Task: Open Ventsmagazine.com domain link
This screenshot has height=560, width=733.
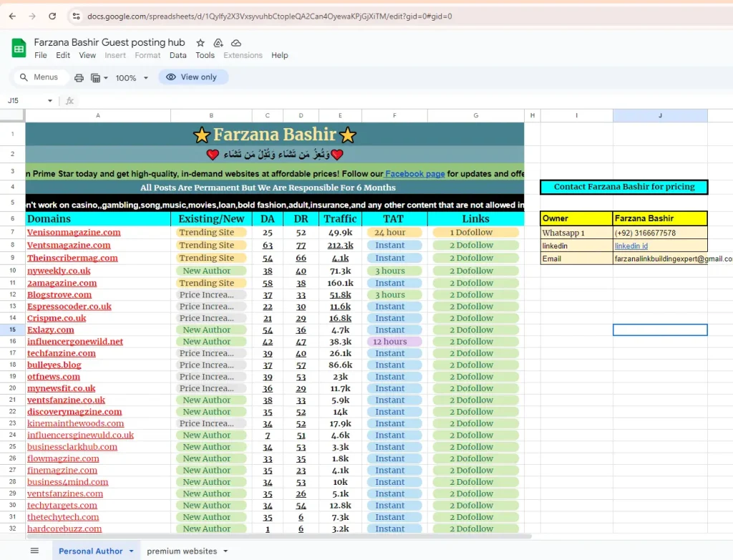Action: point(69,245)
